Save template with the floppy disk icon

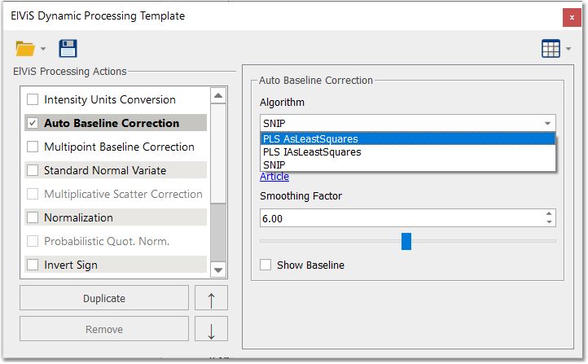pos(68,48)
